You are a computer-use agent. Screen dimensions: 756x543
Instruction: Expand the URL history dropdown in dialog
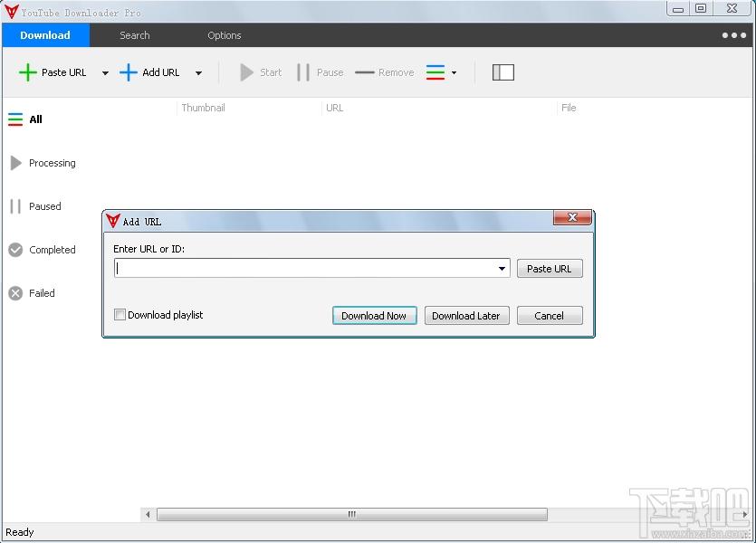[502, 269]
